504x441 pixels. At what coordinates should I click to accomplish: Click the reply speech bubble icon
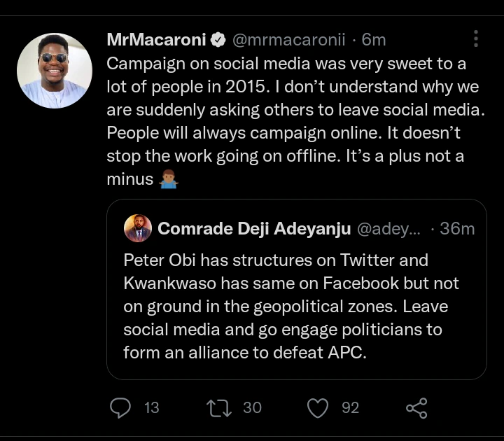(121, 407)
